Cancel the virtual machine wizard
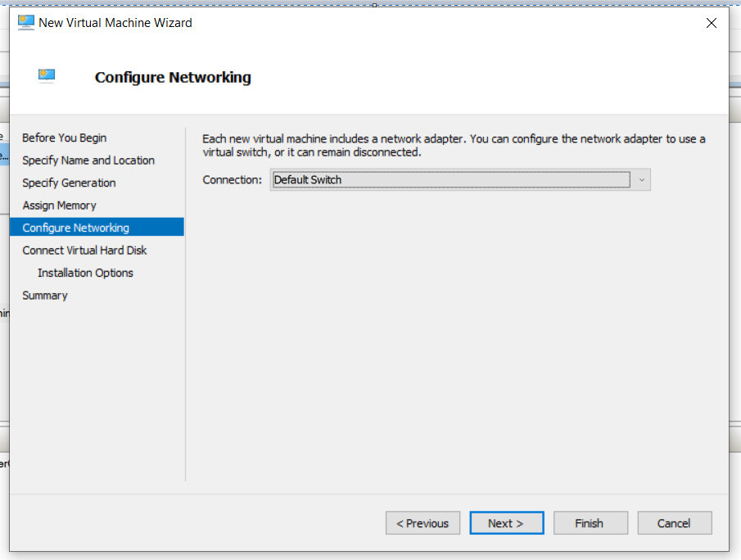741x560 pixels. 674,523
